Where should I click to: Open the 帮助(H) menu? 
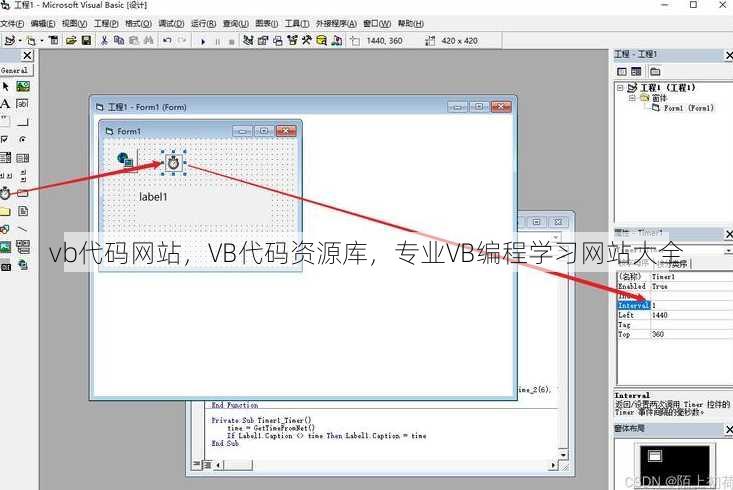[x=411, y=23]
